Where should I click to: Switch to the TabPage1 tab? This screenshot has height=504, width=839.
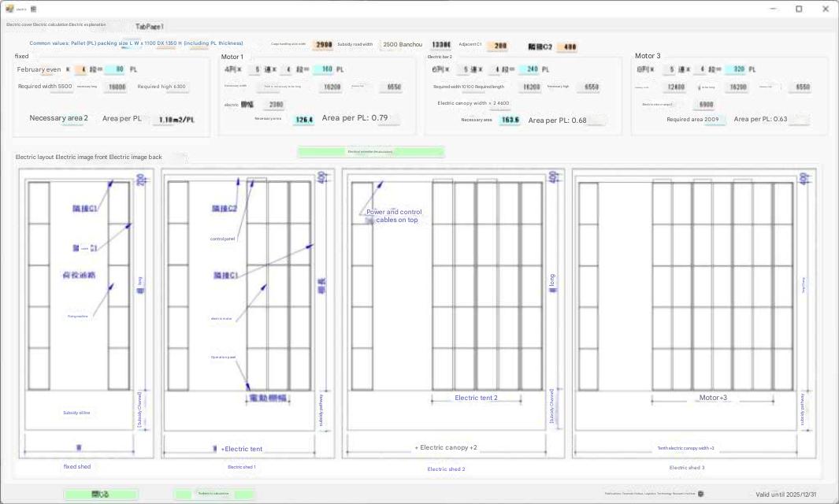click(149, 26)
